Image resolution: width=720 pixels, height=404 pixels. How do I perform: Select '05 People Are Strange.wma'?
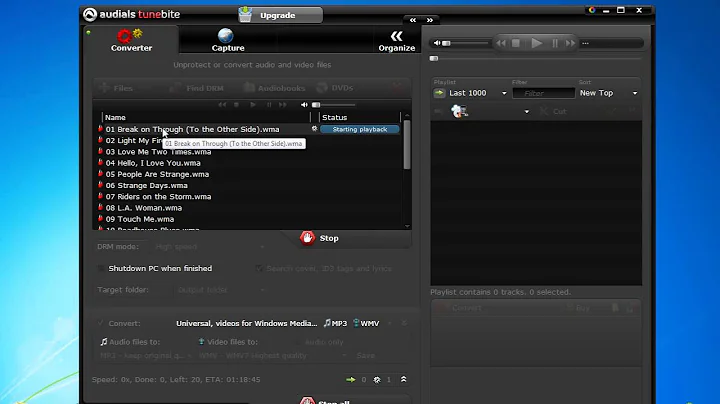pos(158,174)
